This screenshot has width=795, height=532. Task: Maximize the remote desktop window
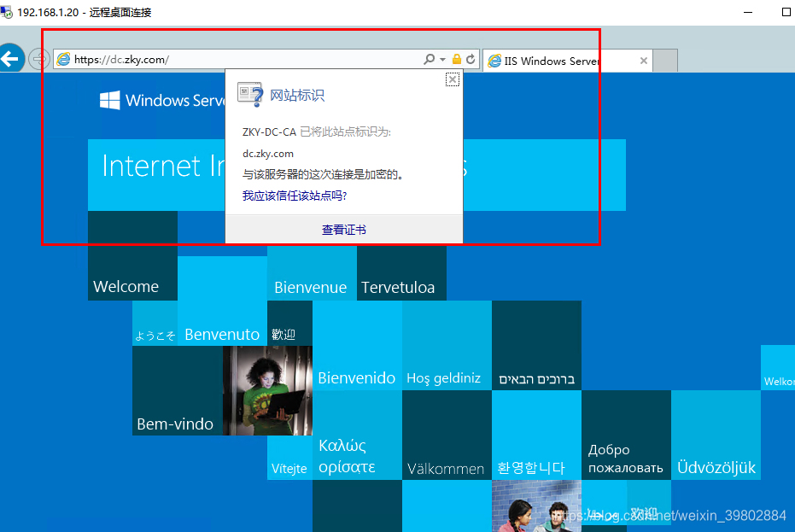pos(786,12)
